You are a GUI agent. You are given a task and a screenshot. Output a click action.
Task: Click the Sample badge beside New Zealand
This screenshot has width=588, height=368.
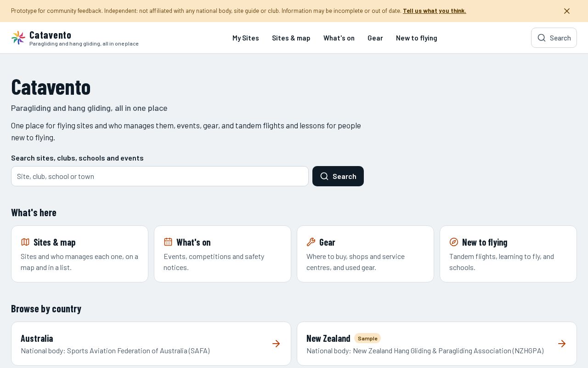click(367, 338)
